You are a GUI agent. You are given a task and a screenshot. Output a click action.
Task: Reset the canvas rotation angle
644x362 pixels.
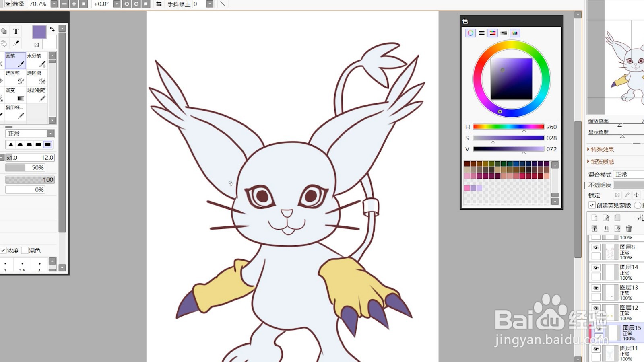coord(146,4)
